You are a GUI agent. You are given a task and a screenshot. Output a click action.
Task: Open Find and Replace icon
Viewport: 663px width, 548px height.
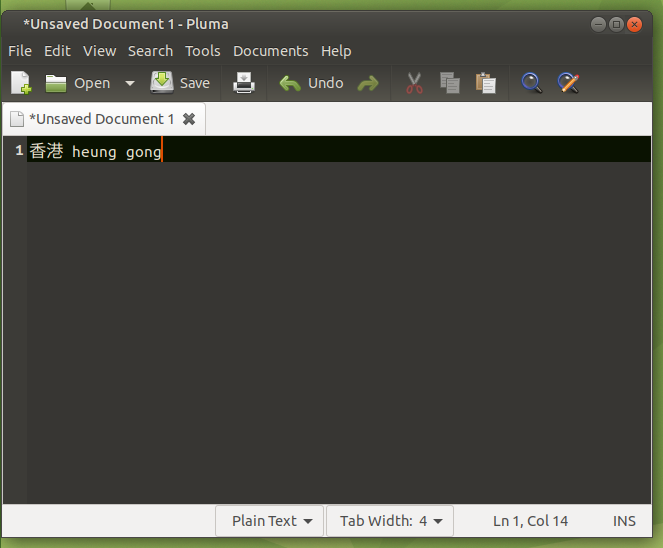coord(568,83)
